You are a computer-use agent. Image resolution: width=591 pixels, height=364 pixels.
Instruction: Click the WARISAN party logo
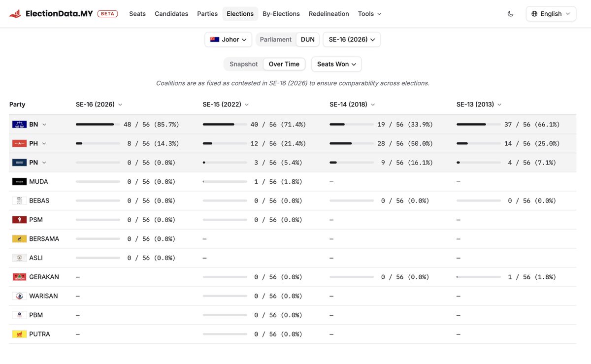tap(19, 296)
